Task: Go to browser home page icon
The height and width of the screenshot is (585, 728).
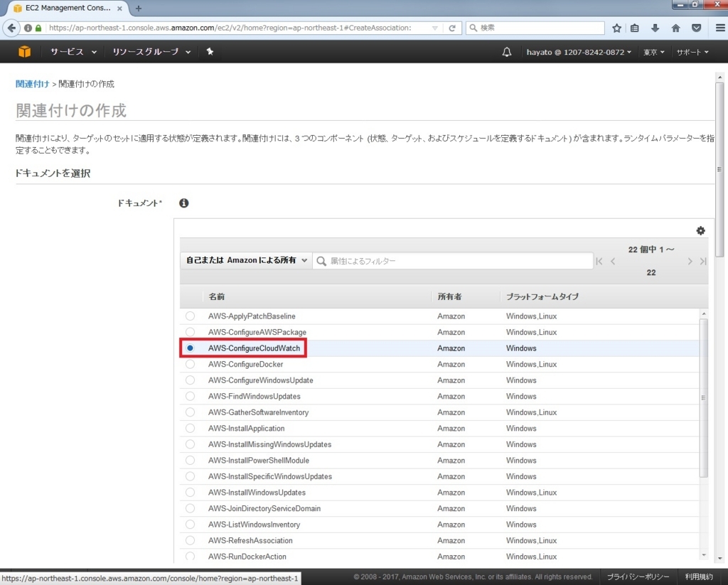Action: (x=675, y=28)
